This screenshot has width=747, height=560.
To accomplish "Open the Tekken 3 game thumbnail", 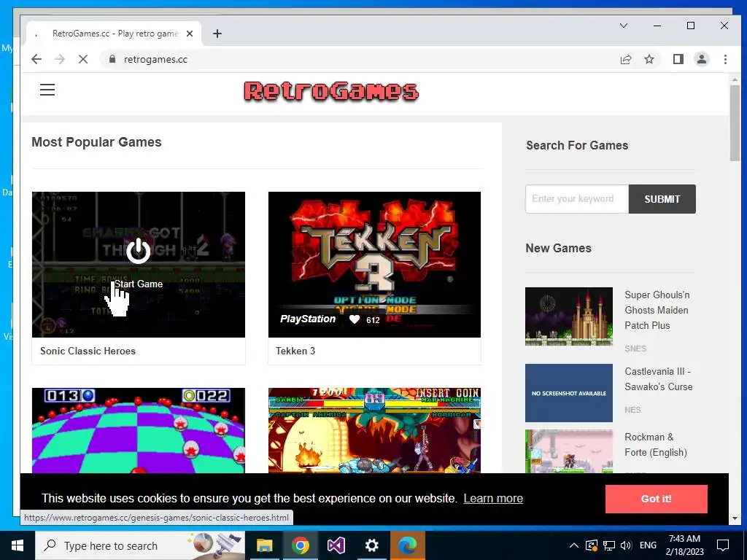I will coord(374,264).
